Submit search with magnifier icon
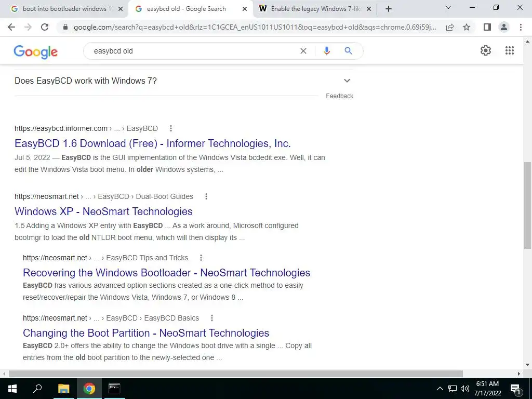This screenshot has height=399, width=532. 348,51
